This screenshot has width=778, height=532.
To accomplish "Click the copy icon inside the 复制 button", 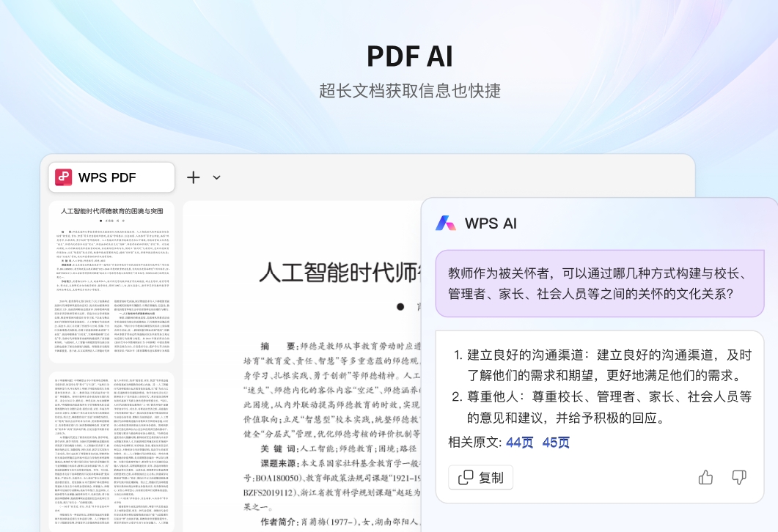I will pos(467,477).
